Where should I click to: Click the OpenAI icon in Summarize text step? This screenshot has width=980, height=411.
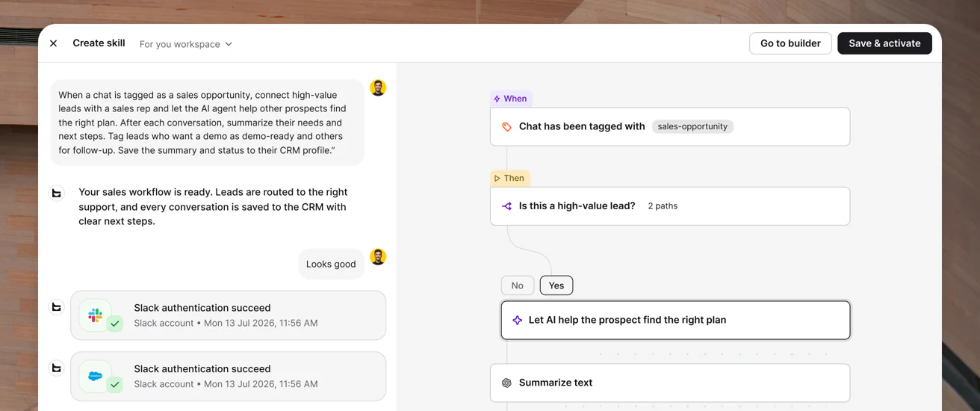click(506, 383)
